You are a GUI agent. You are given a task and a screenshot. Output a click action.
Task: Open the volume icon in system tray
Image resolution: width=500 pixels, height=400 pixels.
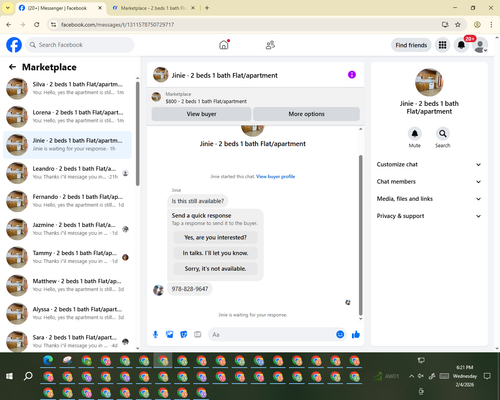click(x=421, y=376)
